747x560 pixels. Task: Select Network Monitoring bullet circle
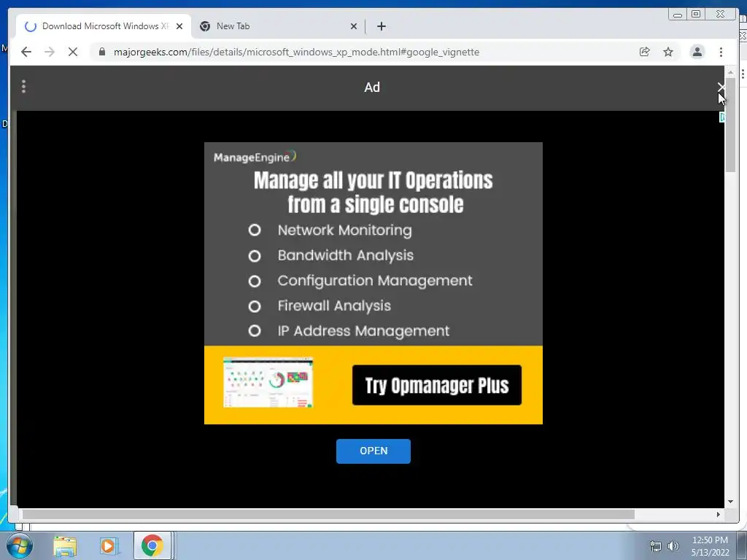tap(255, 230)
